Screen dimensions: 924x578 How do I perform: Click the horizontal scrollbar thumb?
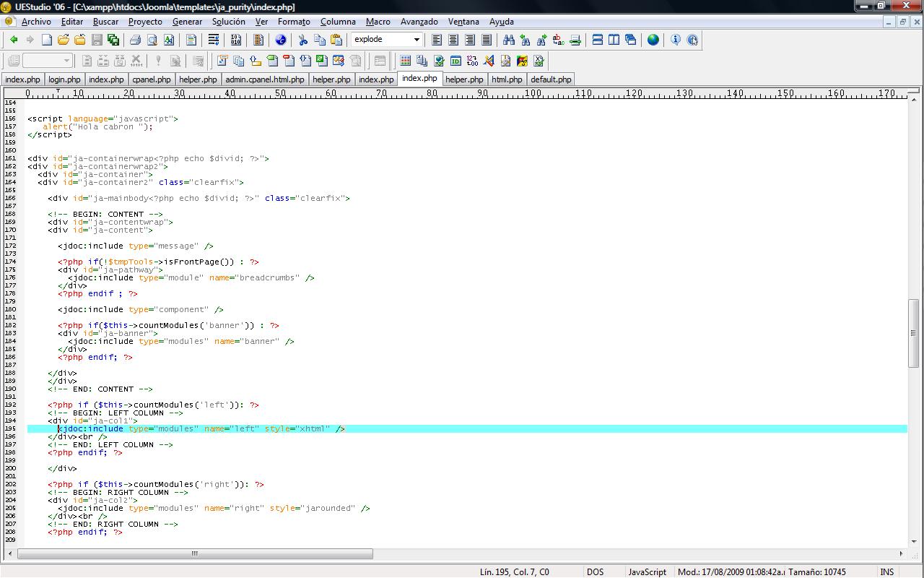point(195,553)
